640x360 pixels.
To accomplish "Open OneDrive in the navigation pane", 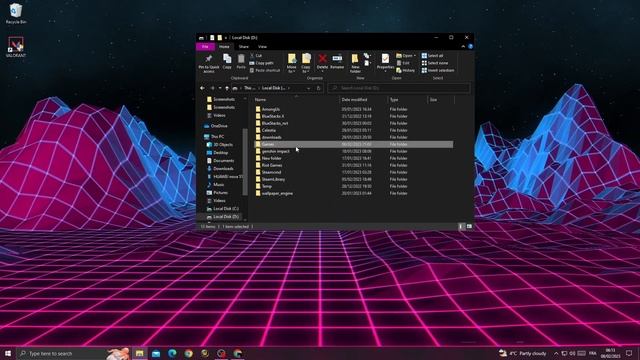I will [x=216, y=126].
